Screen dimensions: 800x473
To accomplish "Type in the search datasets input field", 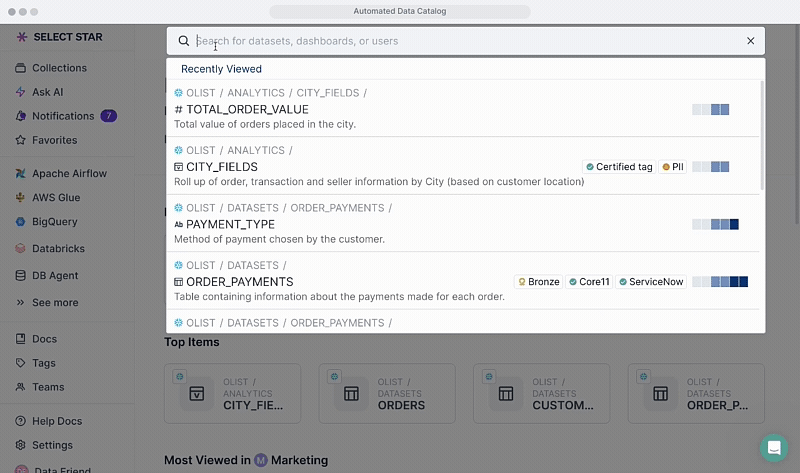I will pos(460,41).
